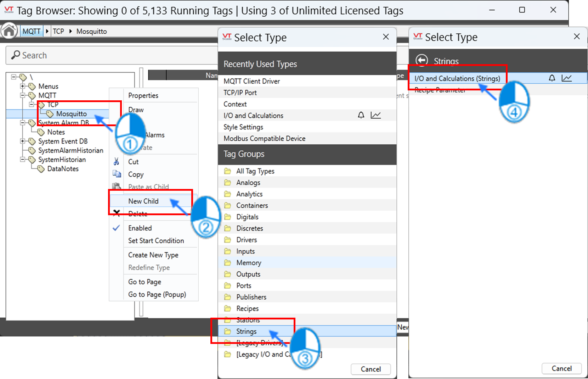The height and width of the screenshot is (379, 588).
Task: Open the All Tag Types folder
Action: point(228,171)
